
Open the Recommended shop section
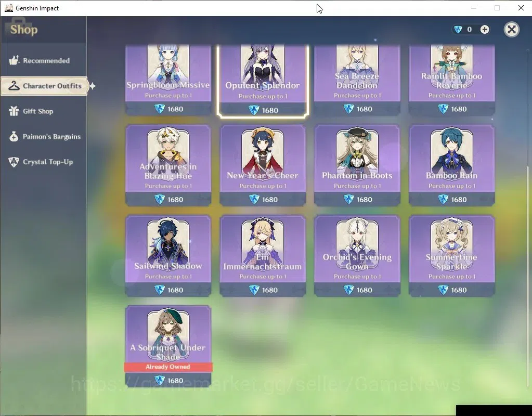pos(44,61)
